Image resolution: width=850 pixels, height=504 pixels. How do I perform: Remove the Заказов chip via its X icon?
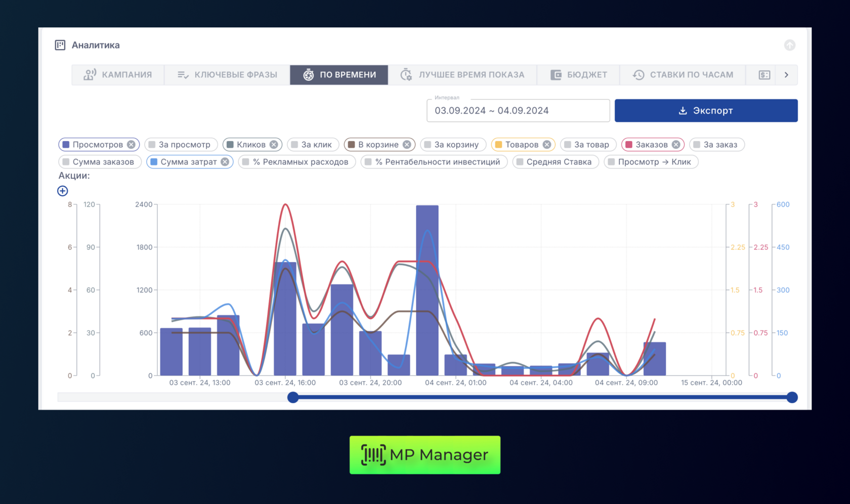coord(676,145)
